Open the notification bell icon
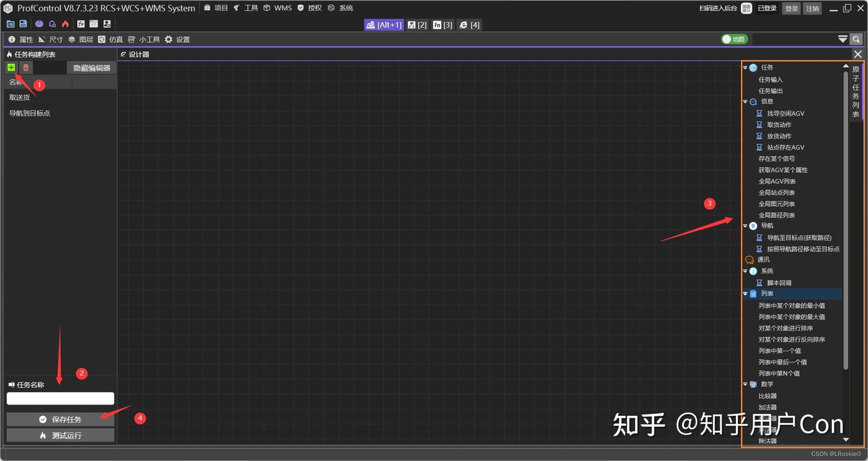The image size is (868, 461). pos(52,24)
